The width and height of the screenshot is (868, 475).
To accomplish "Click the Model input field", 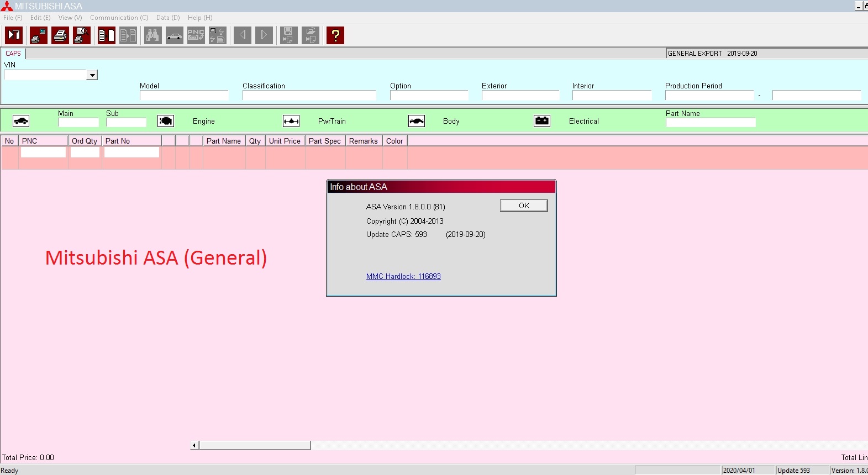I will 184,95.
